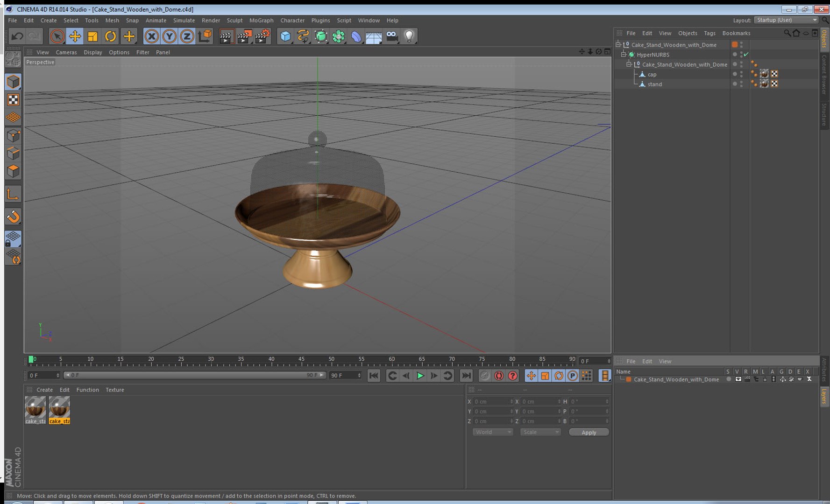Select Edges mode in left toolbar
This screenshot has height=504, width=830.
[x=13, y=154]
